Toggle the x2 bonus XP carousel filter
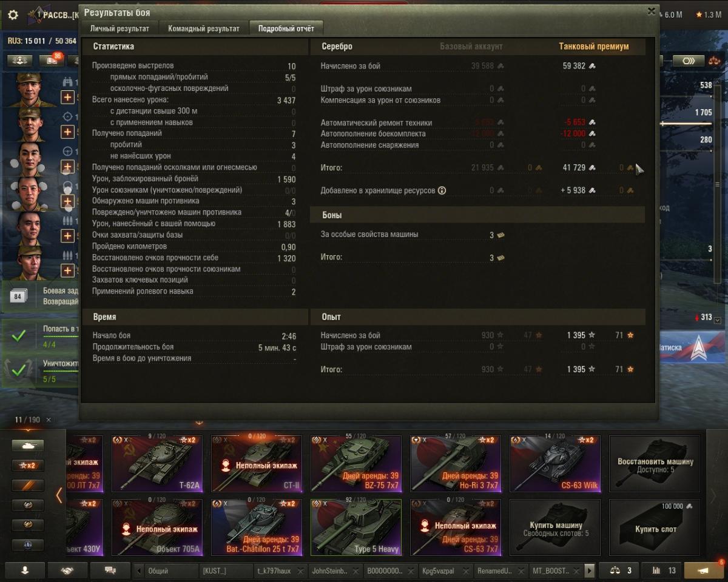 (28, 466)
